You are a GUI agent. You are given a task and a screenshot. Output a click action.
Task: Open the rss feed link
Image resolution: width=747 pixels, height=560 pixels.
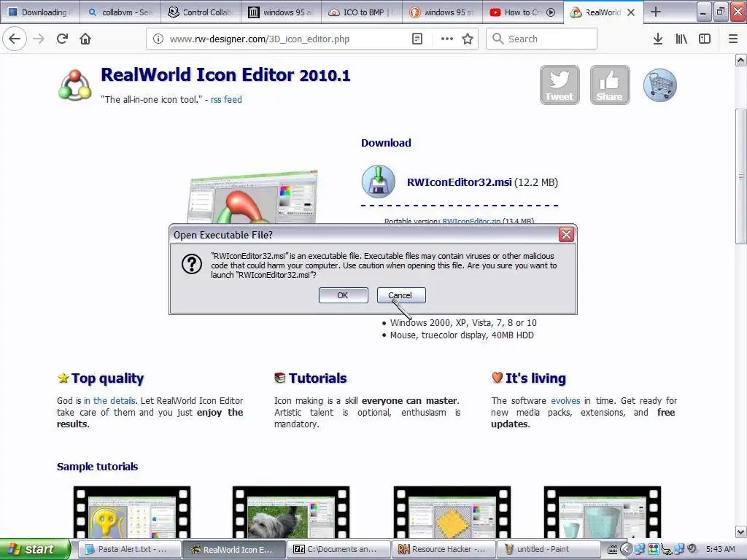[x=226, y=99]
